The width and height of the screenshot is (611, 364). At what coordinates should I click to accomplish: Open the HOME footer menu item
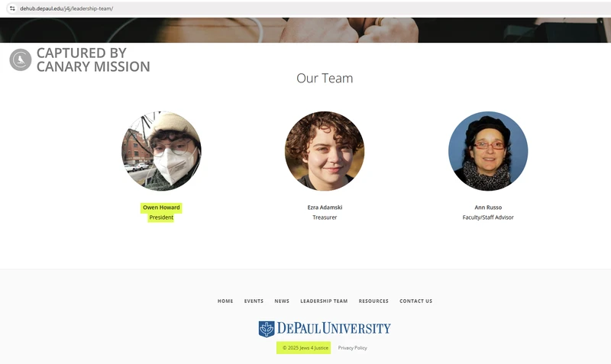225,301
